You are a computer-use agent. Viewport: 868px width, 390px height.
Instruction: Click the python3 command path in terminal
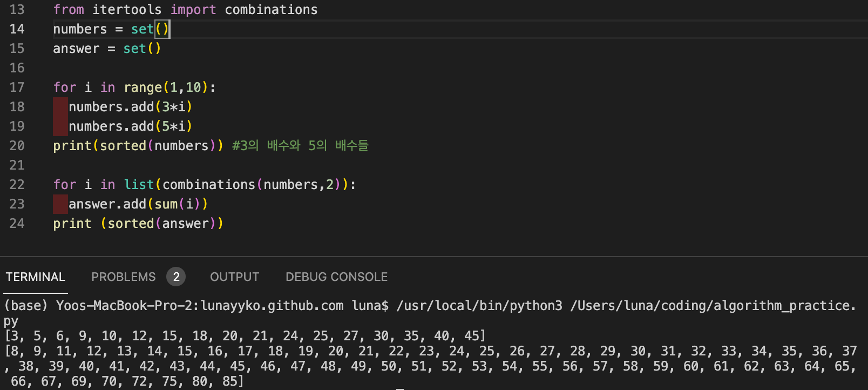[x=479, y=306]
